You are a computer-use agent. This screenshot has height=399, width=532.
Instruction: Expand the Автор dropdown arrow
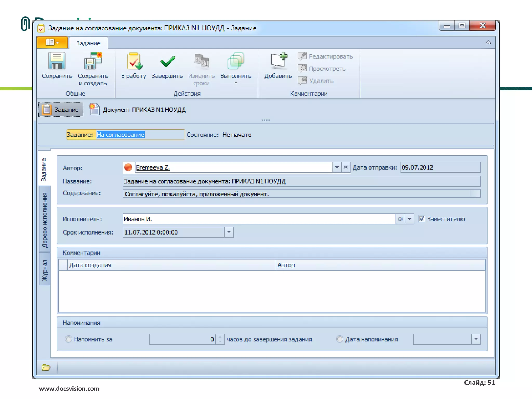point(337,167)
